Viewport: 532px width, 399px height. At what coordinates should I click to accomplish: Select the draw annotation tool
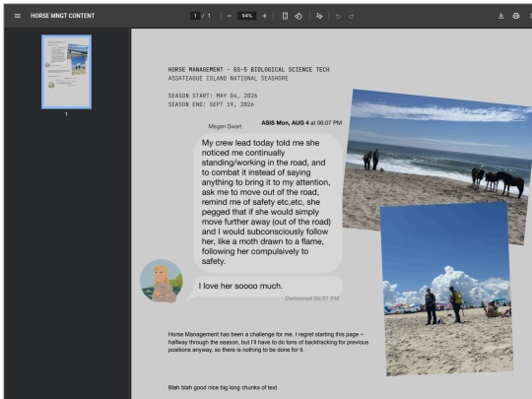pos(319,16)
